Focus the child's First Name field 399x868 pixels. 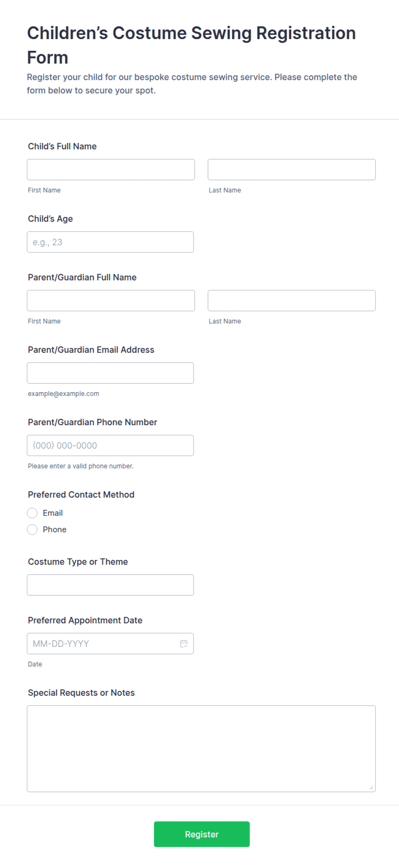click(x=111, y=170)
